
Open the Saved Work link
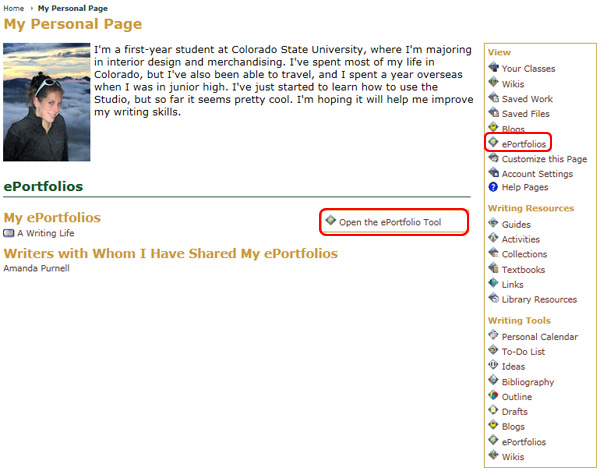tap(527, 99)
